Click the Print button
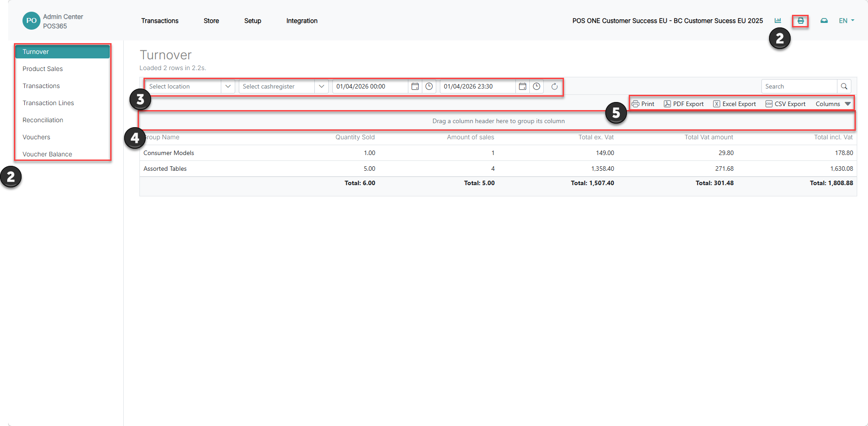This screenshot has height=426, width=868. point(643,104)
